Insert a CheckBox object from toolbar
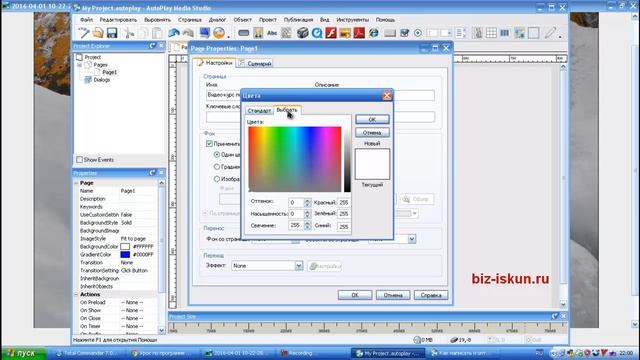 [404, 33]
